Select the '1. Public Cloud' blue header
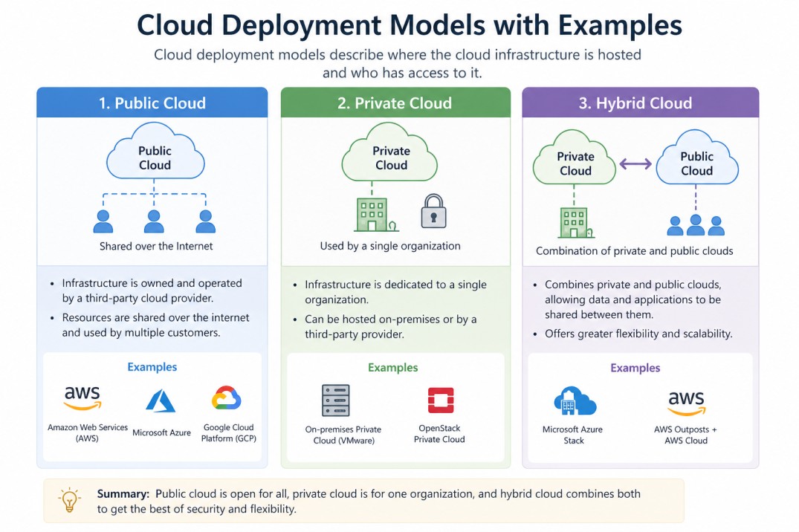The height and width of the screenshot is (532, 799). pyautogui.click(x=152, y=103)
